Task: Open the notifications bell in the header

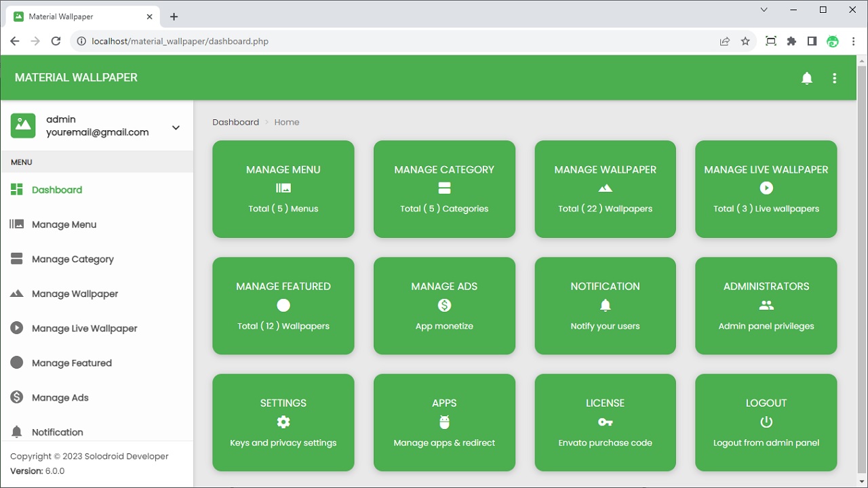Action: pyautogui.click(x=807, y=78)
